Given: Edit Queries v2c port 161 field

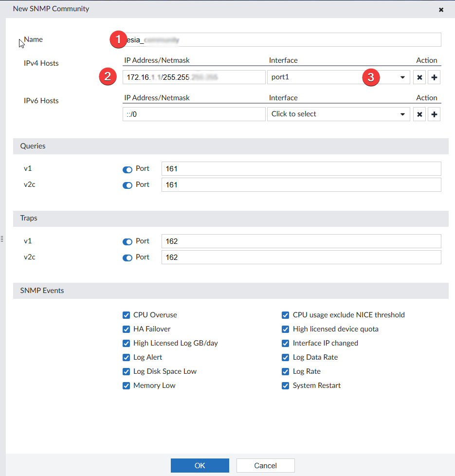Looking at the screenshot, I should [x=301, y=184].
